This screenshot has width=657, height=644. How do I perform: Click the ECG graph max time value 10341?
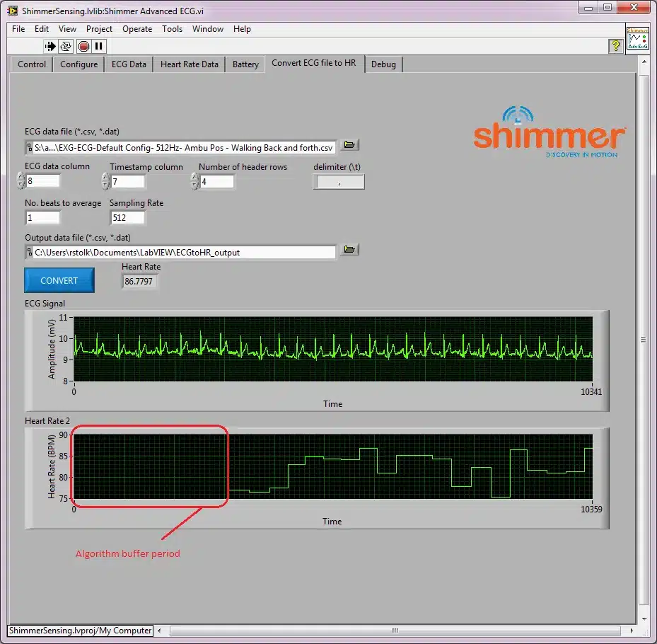(x=591, y=391)
